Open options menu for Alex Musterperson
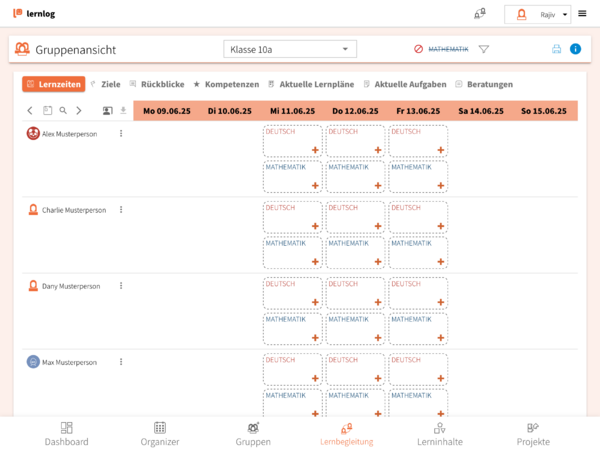 pyautogui.click(x=121, y=133)
